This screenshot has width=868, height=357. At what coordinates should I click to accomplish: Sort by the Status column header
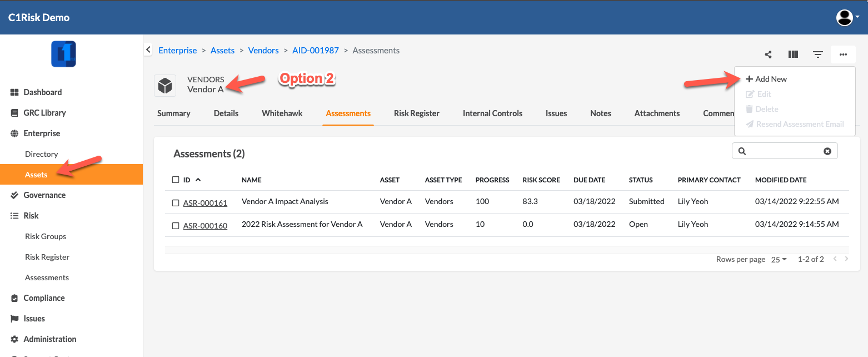(x=641, y=180)
